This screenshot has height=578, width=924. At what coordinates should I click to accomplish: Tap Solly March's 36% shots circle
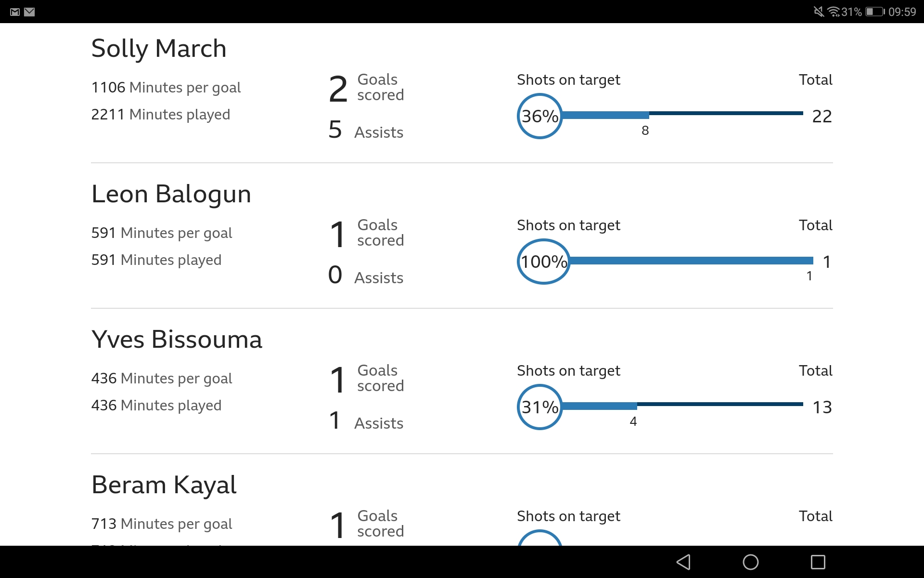(x=540, y=116)
